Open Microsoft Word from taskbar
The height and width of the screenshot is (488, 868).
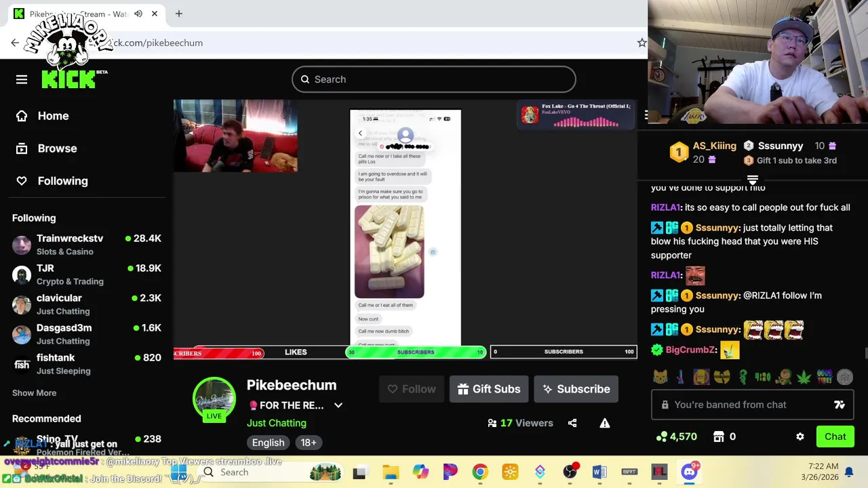pos(599,472)
